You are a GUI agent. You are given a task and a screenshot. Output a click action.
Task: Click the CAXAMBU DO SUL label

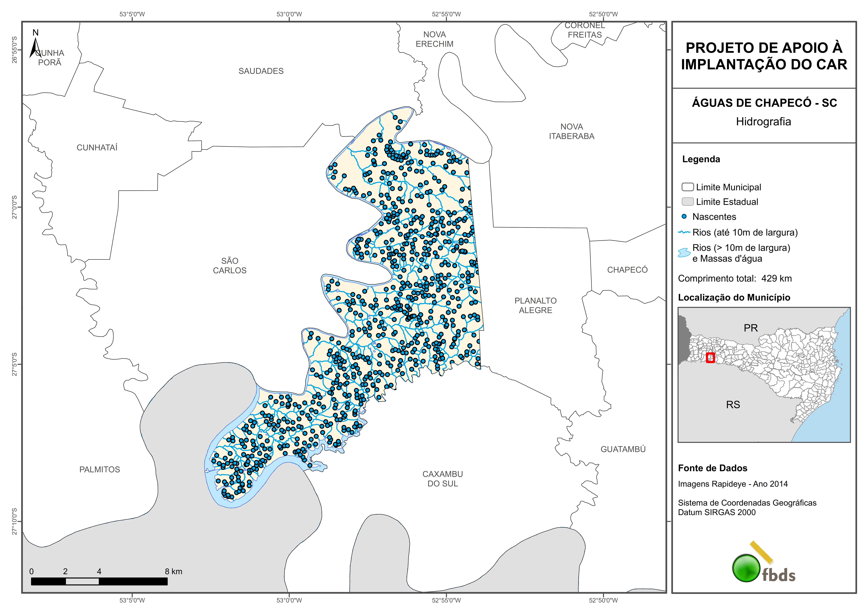pos(443,479)
